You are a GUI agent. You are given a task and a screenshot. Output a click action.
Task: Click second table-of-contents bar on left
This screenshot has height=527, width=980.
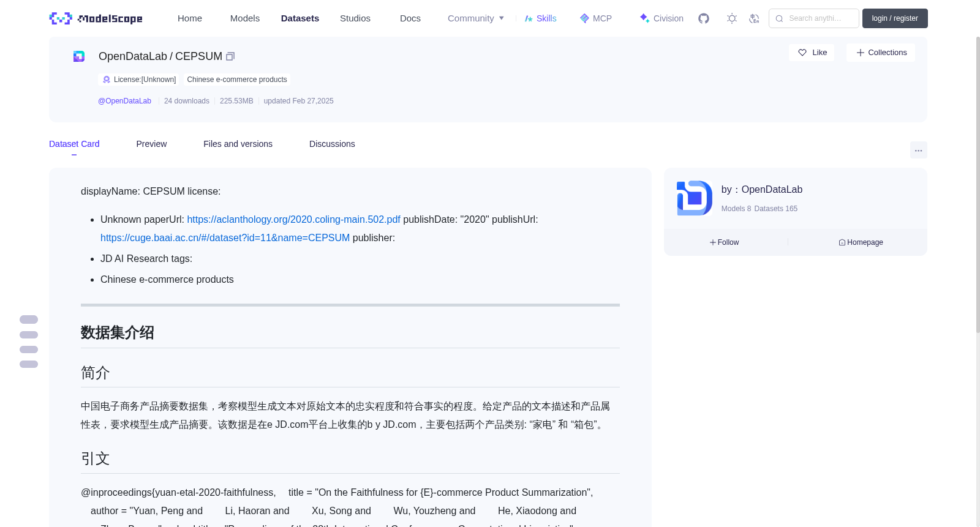[29, 335]
